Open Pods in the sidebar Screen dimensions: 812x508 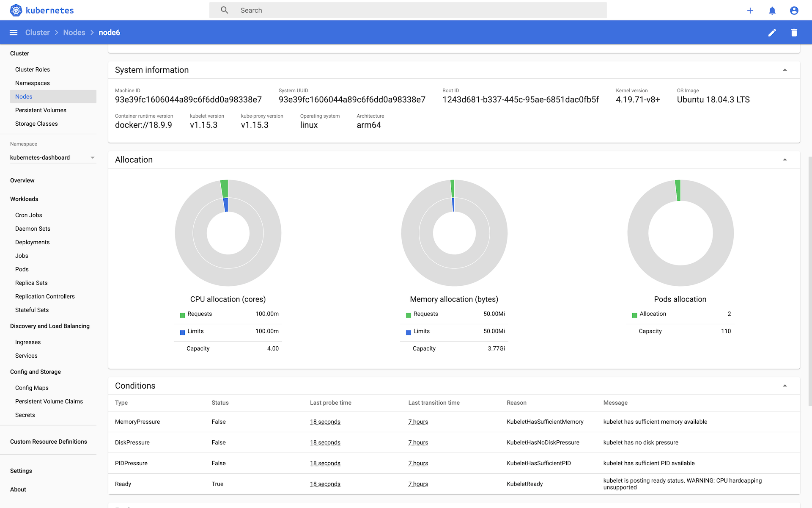click(22, 269)
